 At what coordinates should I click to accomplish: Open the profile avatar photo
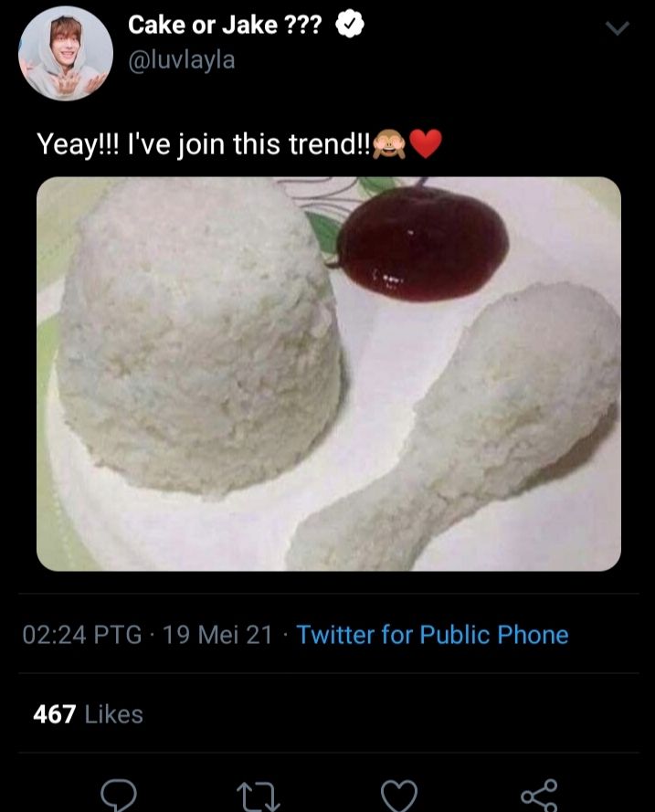[66, 53]
